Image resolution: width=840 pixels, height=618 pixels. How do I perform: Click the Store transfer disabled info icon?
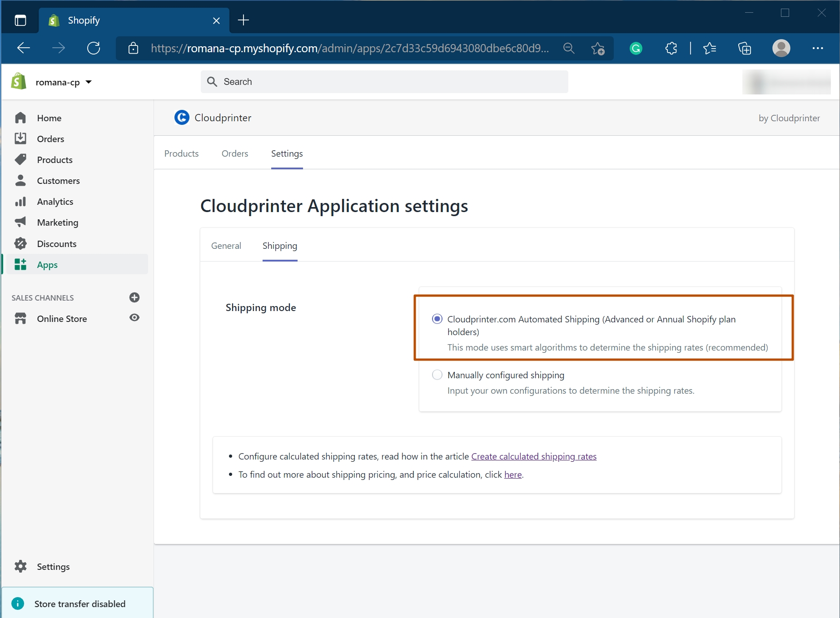coord(18,603)
